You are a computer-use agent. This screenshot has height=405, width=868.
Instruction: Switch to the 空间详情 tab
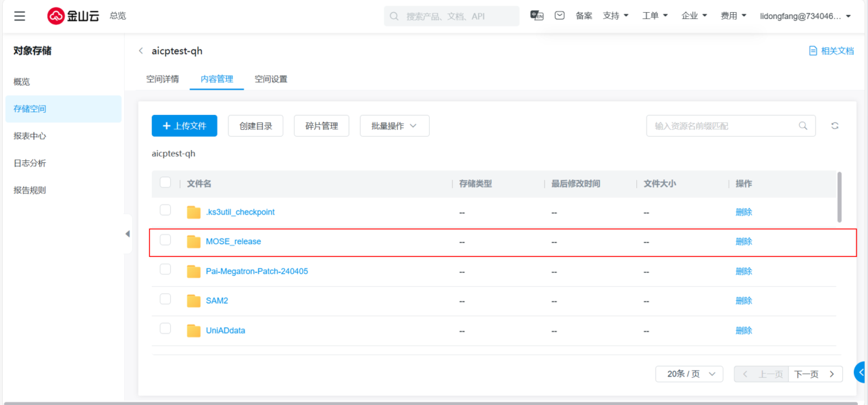click(163, 79)
